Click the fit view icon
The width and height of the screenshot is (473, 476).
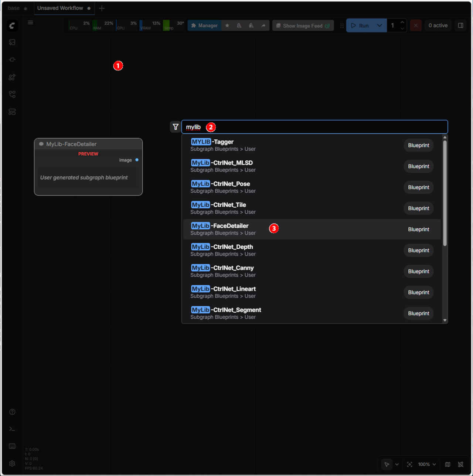409,465
